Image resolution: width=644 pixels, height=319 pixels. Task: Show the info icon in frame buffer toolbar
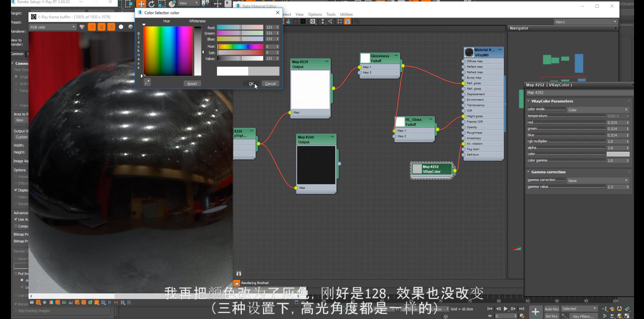click(45, 302)
